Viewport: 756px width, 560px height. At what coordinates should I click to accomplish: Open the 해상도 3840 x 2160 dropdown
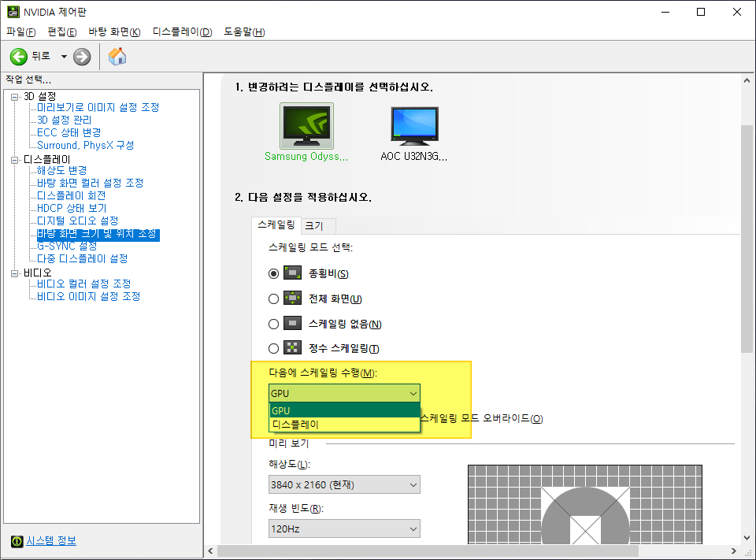344,484
